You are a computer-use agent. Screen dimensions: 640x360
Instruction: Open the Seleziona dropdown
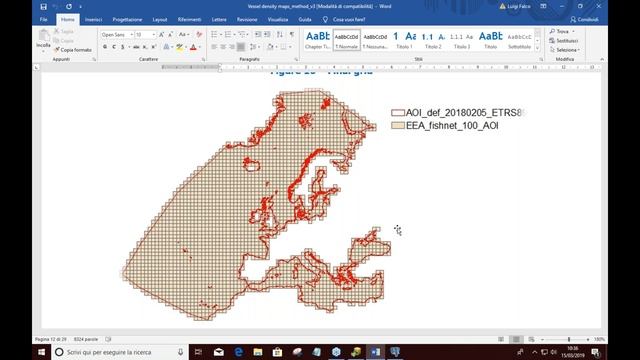click(565, 50)
